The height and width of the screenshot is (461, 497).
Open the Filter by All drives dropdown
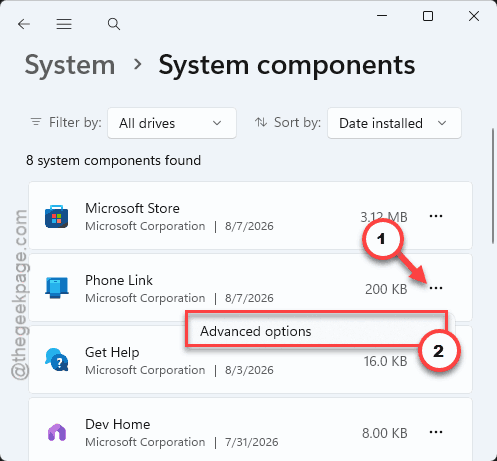tap(172, 123)
